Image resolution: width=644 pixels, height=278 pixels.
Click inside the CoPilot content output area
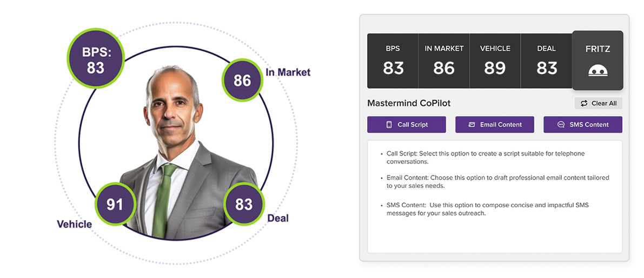(495, 232)
